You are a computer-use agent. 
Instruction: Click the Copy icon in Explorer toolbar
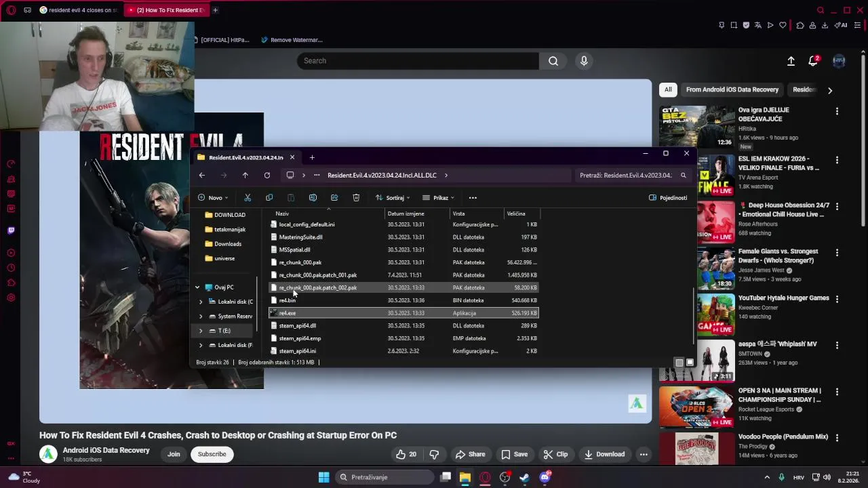pos(269,198)
